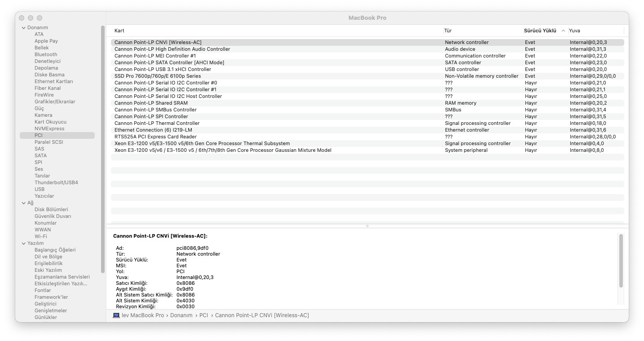Sort the table by the Kart column
The width and height of the screenshot is (644, 341).
coord(119,31)
